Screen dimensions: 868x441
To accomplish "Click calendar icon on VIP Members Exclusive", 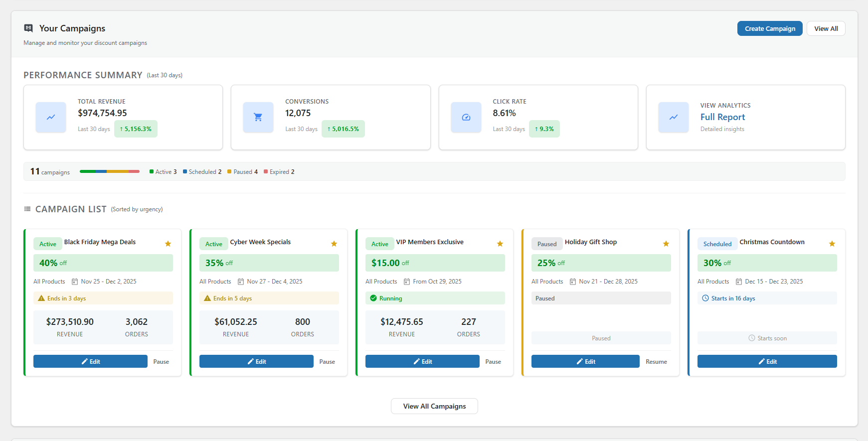I will (x=407, y=282).
